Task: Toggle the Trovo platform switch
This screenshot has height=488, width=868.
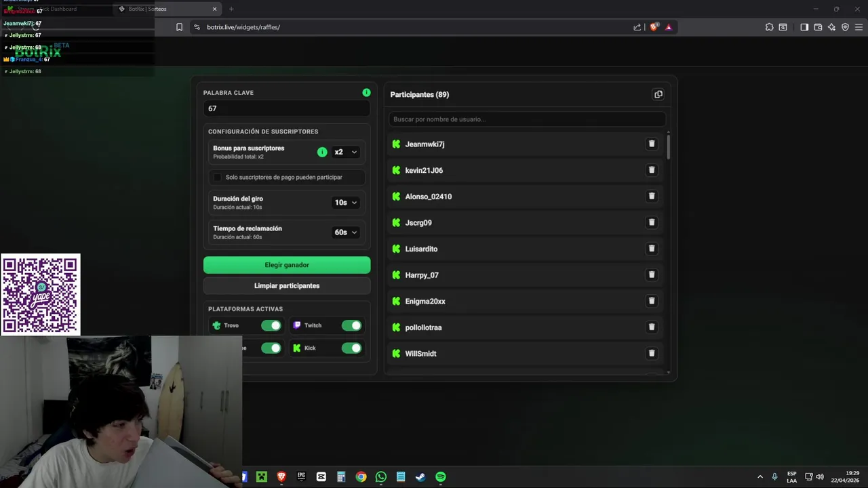Action: (x=271, y=325)
